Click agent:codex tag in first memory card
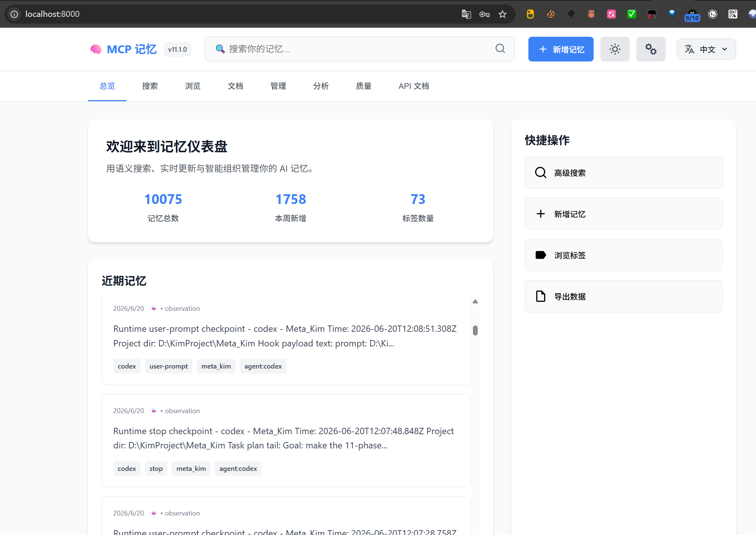 pyautogui.click(x=263, y=366)
